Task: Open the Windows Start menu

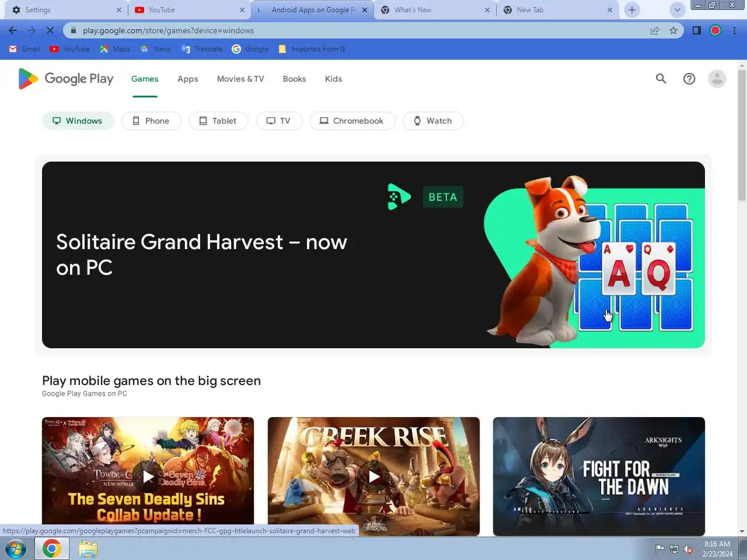Action: click(15, 549)
